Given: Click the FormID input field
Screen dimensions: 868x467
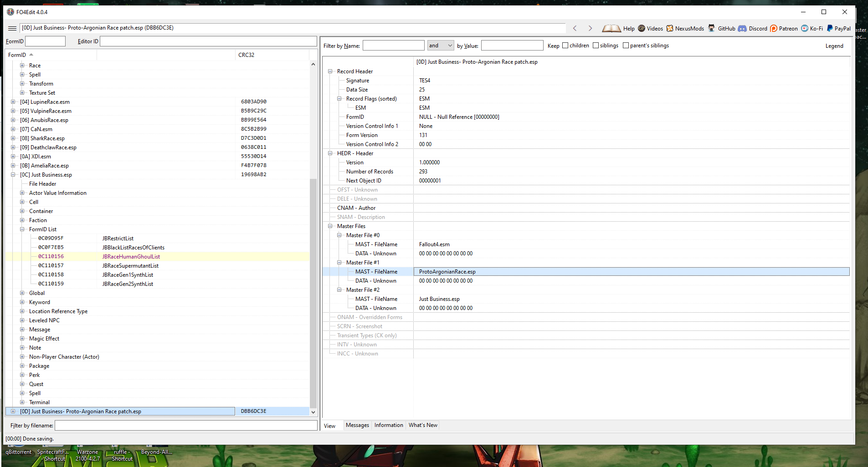Looking at the screenshot, I should tap(45, 41).
